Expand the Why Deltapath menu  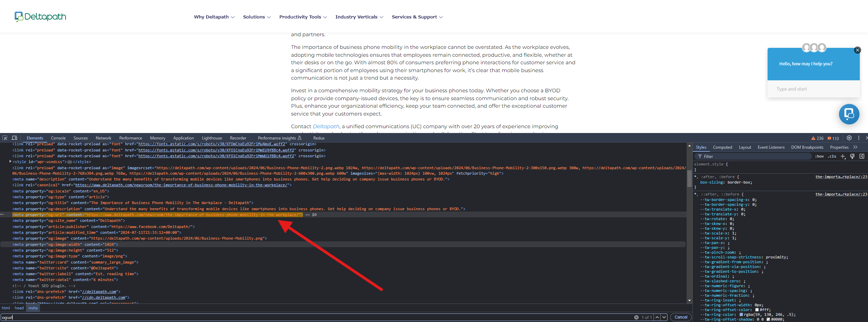point(214,17)
